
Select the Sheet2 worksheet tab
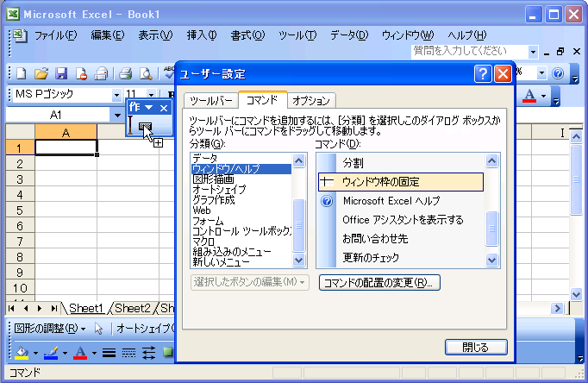click(x=133, y=308)
